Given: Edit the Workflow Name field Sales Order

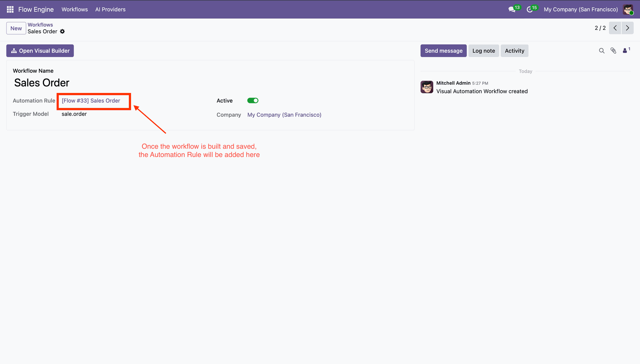Looking at the screenshot, I should (x=42, y=83).
